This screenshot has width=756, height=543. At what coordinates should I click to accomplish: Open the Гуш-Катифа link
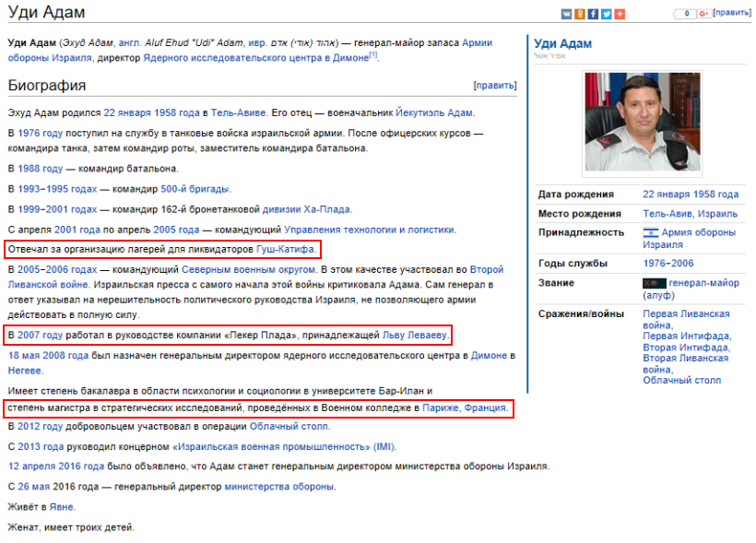coord(286,249)
